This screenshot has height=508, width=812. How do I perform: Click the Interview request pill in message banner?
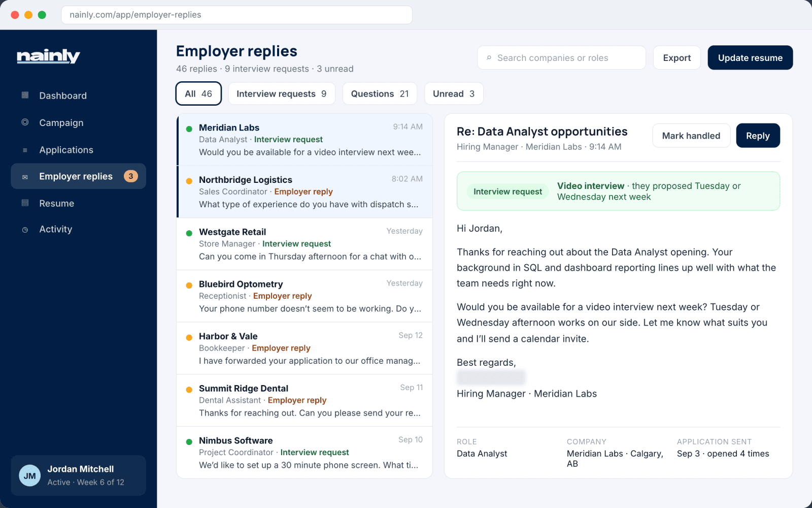coord(507,192)
